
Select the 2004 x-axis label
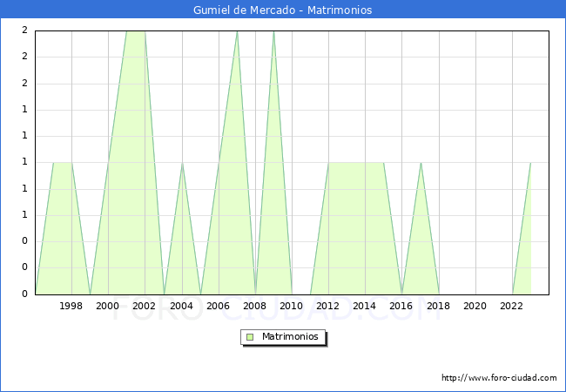(181, 306)
